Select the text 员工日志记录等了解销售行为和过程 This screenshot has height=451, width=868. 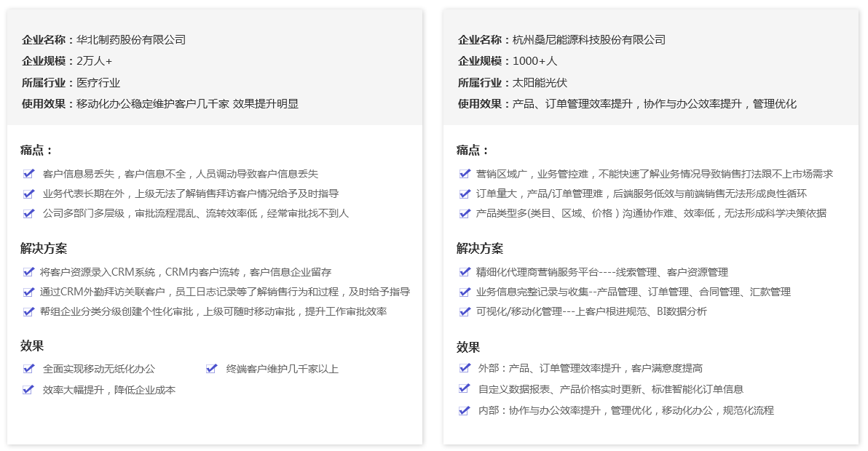click(257, 292)
